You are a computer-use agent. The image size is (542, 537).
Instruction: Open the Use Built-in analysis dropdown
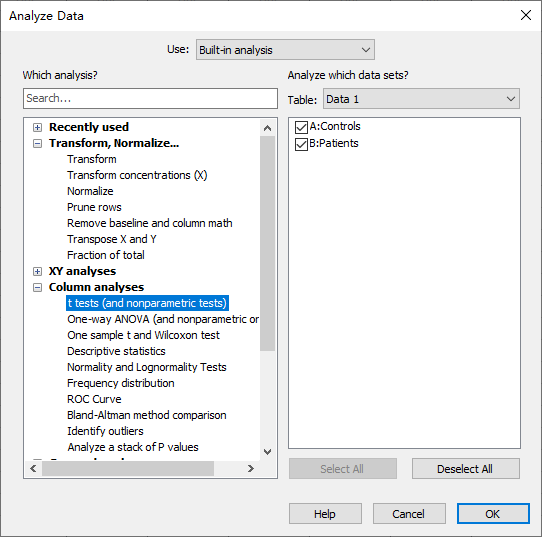285,50
